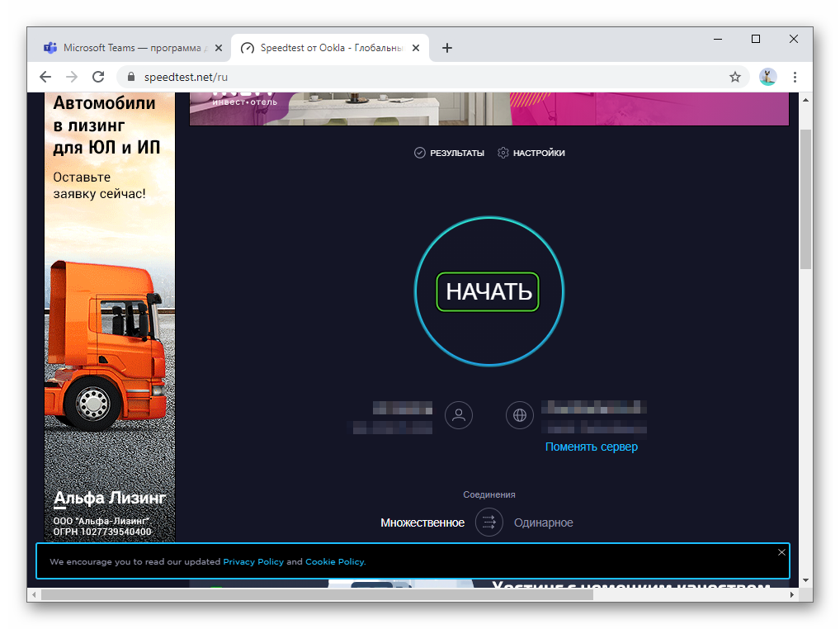Click the browser back arrow
This screenshot has height=629, width=840.
pos(45,77)
